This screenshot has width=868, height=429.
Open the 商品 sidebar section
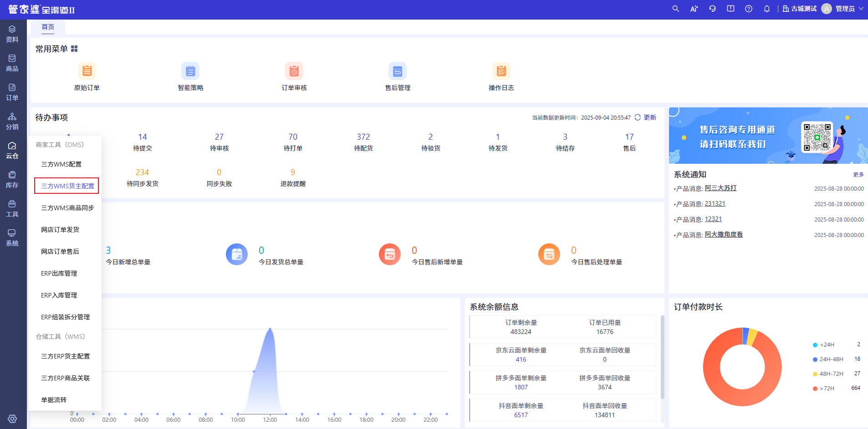[x=12, y=63]
